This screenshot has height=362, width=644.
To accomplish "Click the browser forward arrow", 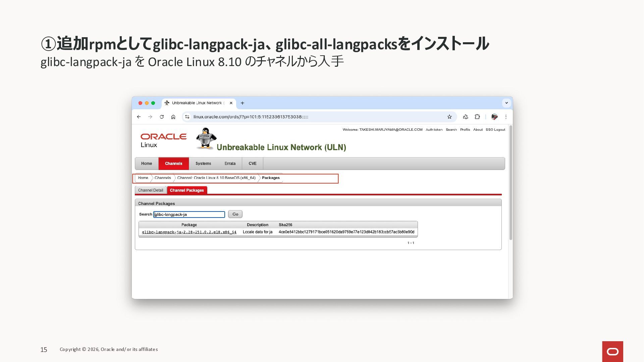I will [150, 117].
